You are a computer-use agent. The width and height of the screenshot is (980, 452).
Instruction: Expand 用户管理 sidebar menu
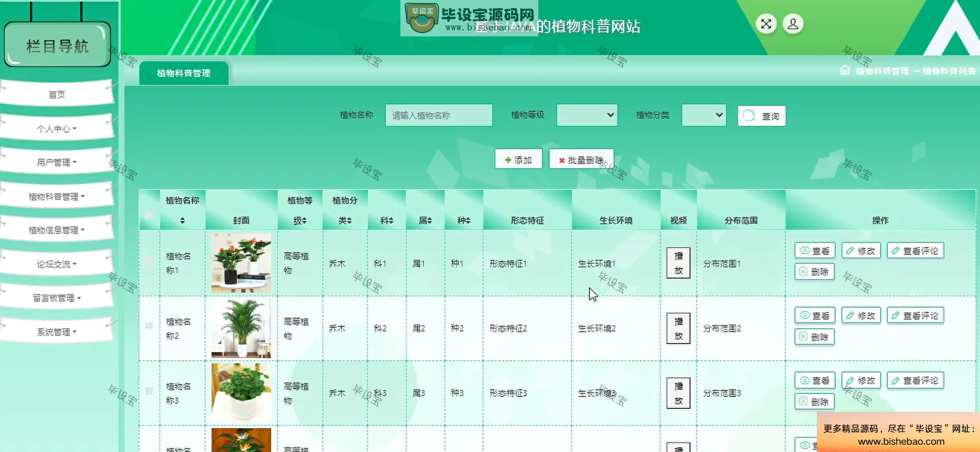tap(57, 162)
